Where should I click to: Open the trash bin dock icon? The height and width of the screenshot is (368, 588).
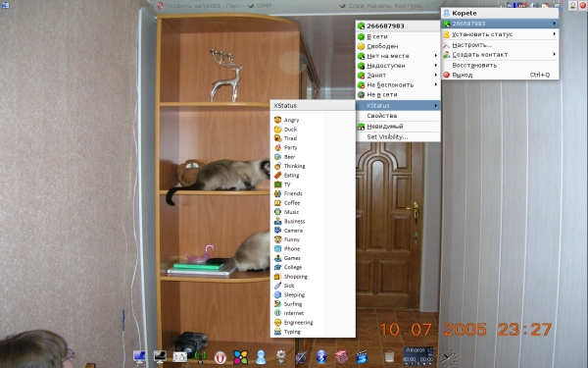(x=389, y=355)
